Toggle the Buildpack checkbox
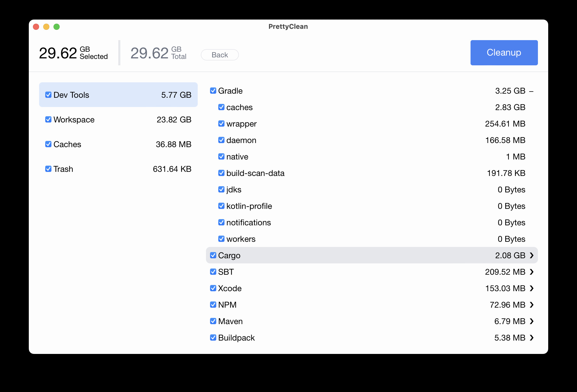Viewport: 577px width, 392px height. 213,337
